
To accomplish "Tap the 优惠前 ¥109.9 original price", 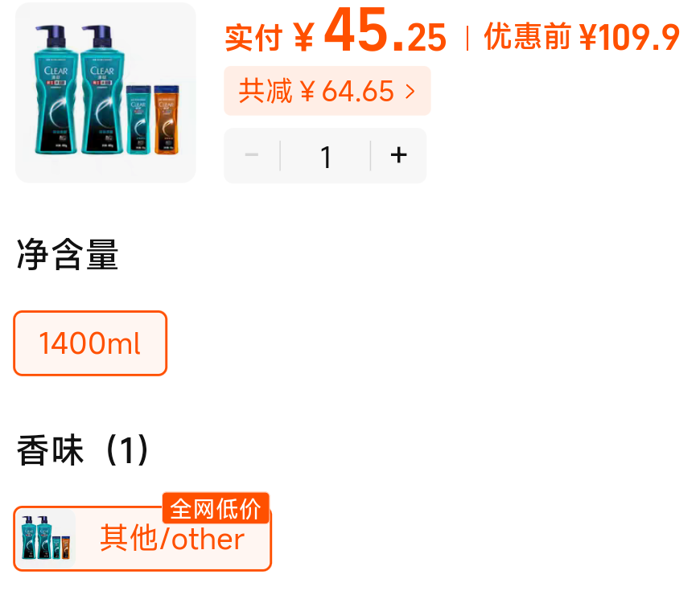I will 582,37.
